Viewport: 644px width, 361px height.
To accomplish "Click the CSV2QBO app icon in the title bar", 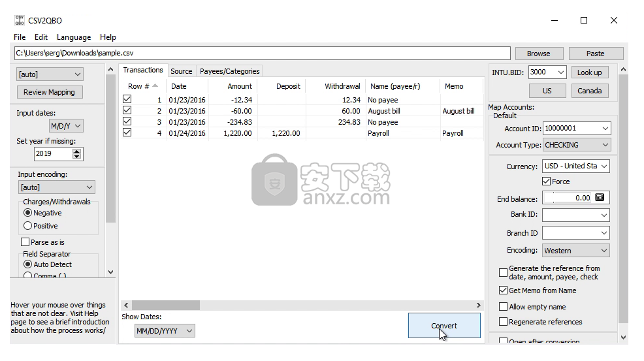I will (x=20, y=20).
